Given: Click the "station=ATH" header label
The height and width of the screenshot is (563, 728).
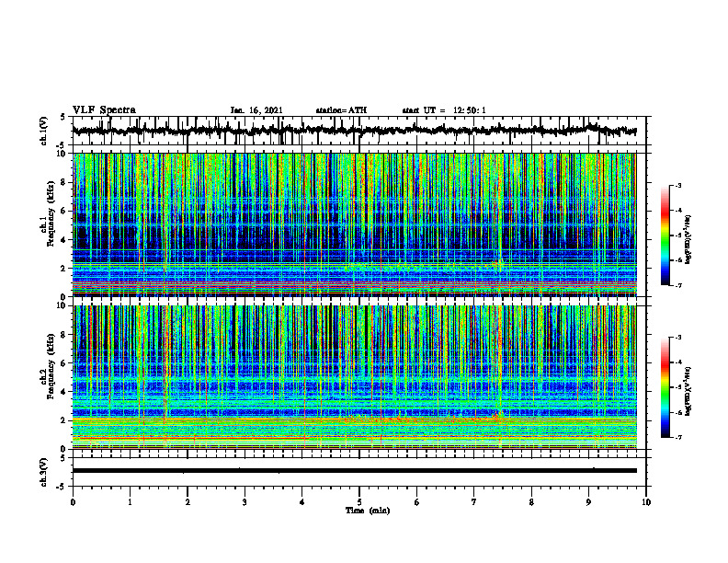Looking at the screenshot, I should pos(341,110).
